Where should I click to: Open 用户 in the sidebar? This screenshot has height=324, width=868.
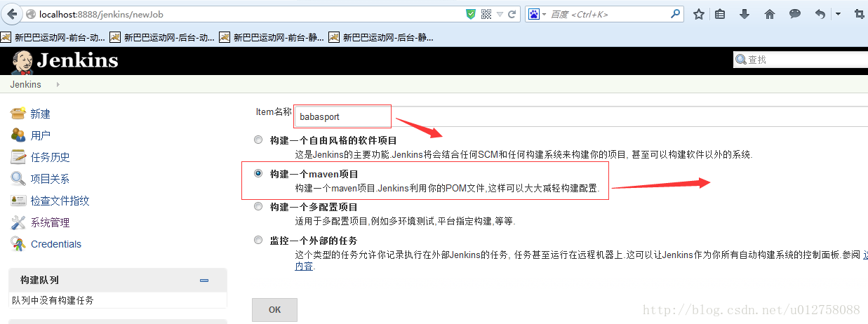point(40,135)
